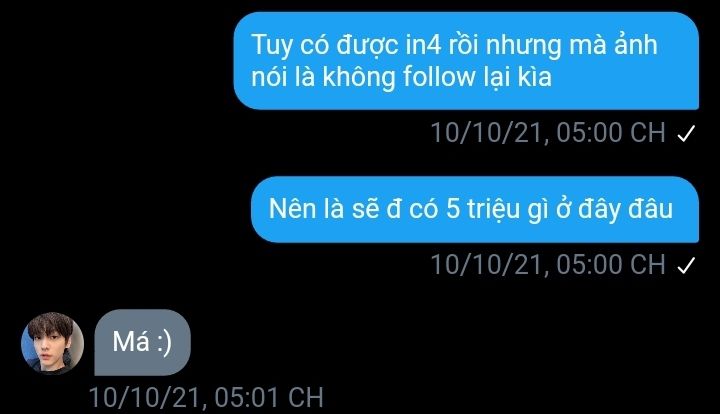Tap the sent checkmark after '5 triệu' message

686,265
